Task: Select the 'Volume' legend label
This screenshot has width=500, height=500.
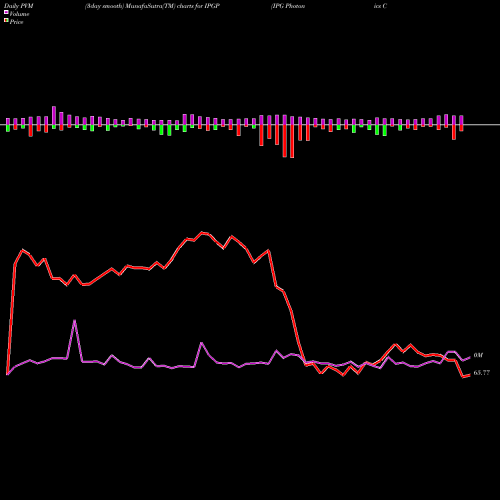Action: [x=19, y=14]
